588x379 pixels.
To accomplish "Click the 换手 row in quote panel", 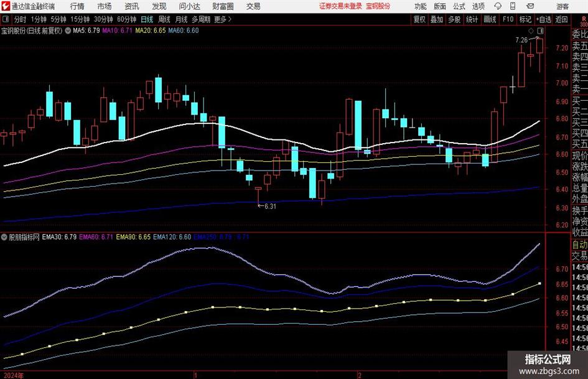I will point(580,210).
